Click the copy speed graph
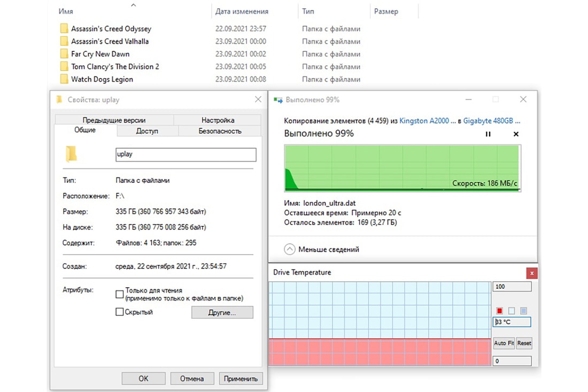The image size is (588, 392). pyautogui.click(x=403, y=168)
